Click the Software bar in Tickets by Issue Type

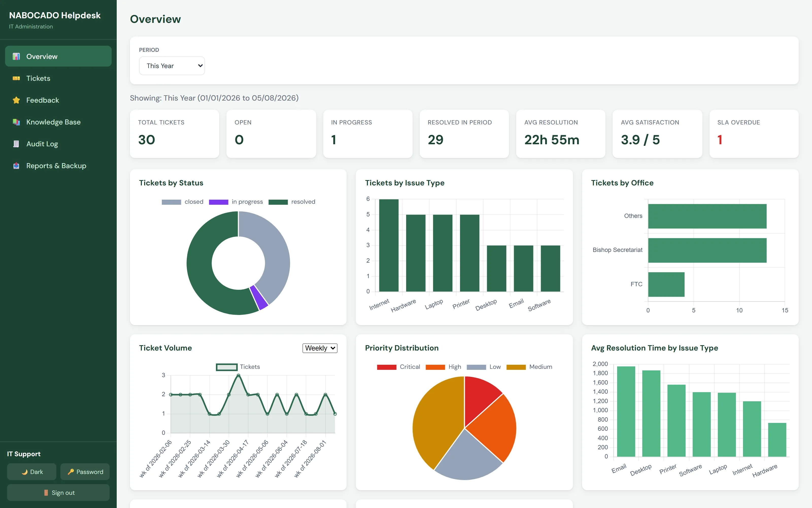pyautogui.click(x=550, y=268)
